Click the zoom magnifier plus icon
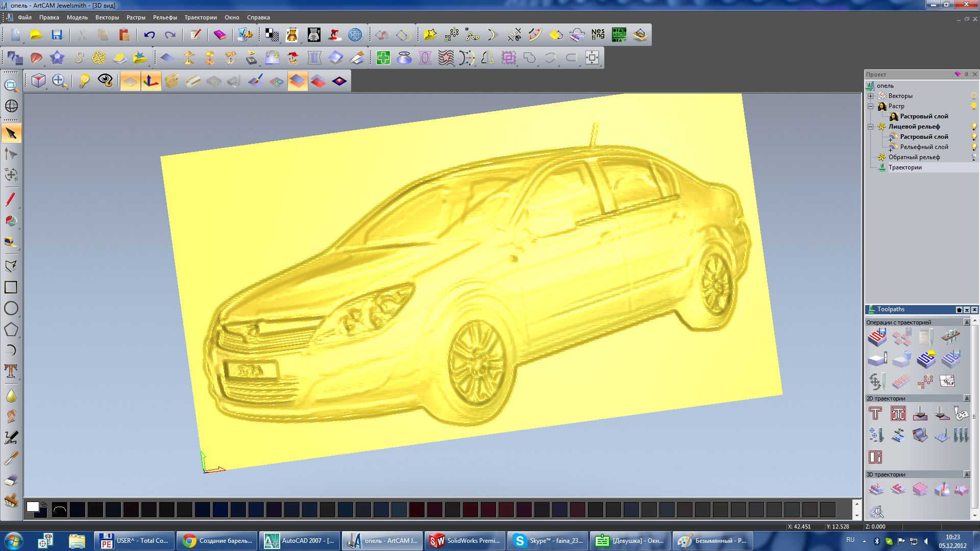The image size is (980, 551). 59,81
